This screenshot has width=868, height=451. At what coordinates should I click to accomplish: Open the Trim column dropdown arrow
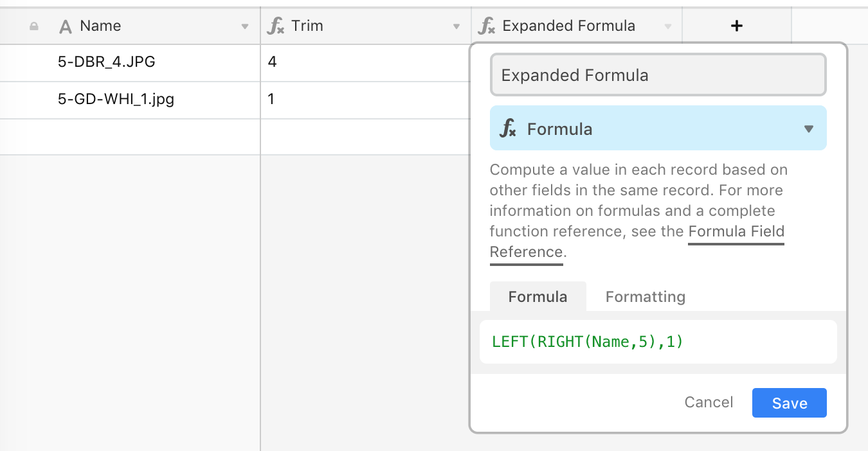(457, 26)
